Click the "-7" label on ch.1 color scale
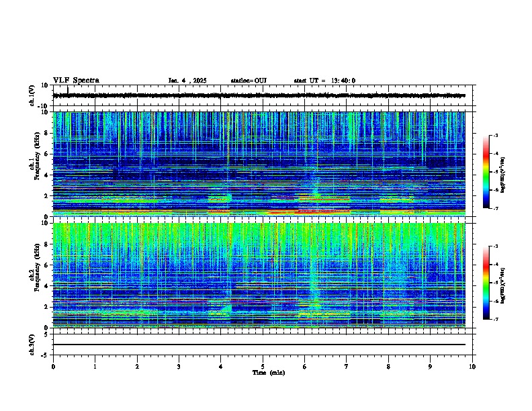The height and width of the screenshot is (411, 532). [x=495, y=208]
